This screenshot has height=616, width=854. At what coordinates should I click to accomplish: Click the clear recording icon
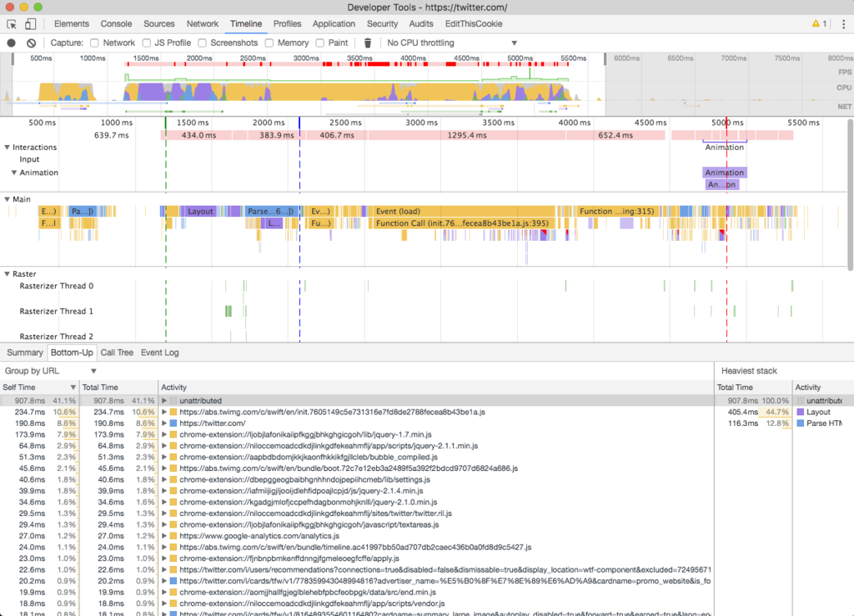click(32, 43)
